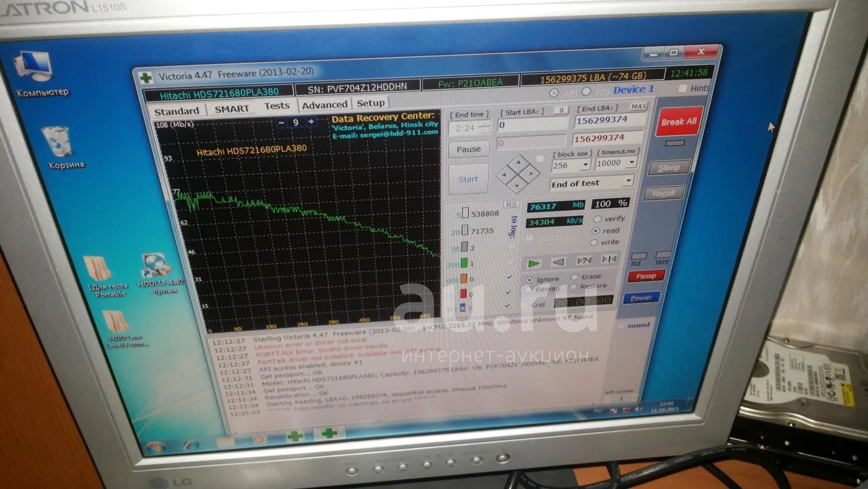
Task: Click the green 200 ms block color box
Action: coord(464,264)
